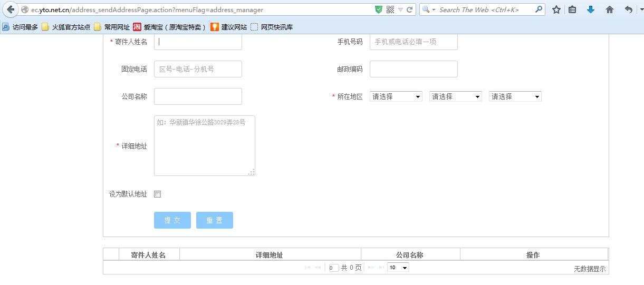Click the 寄件人姓名 input field
This screenshot has height=285, width=644.
pos(198,42)
